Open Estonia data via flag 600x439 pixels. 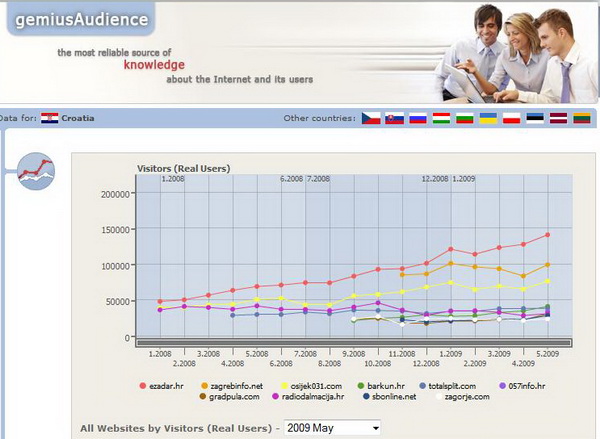point(535,118)
